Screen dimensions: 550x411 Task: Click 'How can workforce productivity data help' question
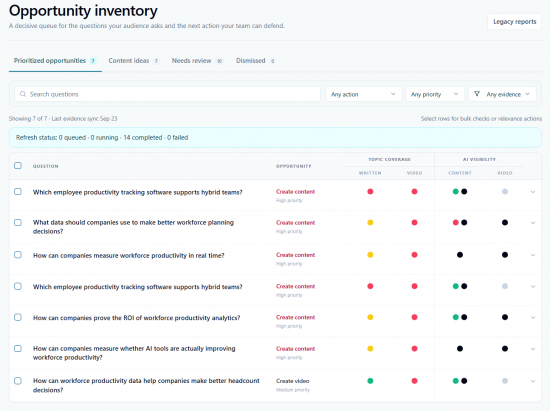(146, 385)
